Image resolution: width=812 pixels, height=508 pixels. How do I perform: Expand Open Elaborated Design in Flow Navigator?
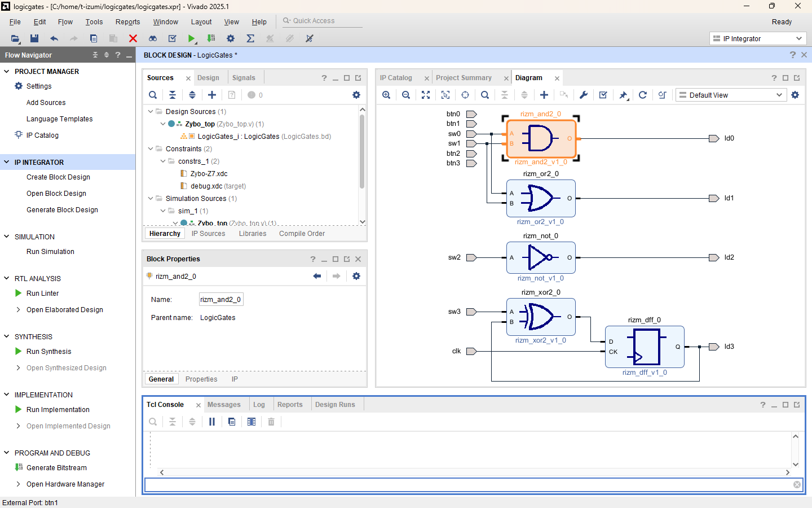point(19,310)
